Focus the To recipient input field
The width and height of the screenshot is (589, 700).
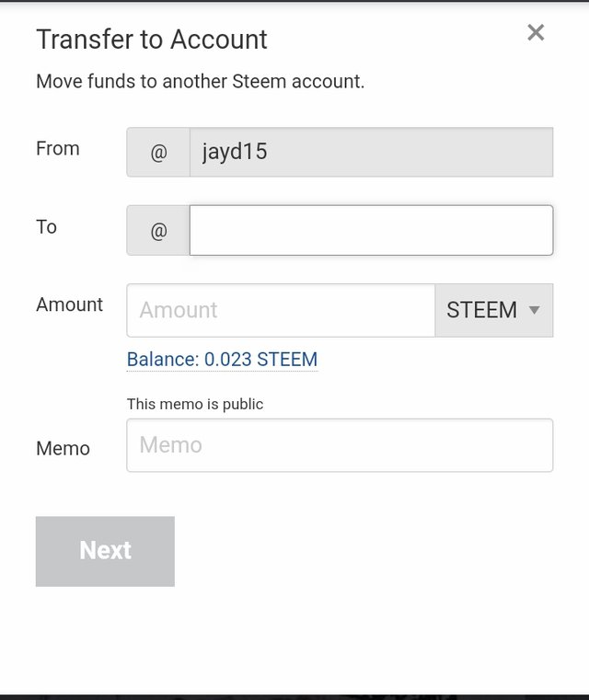371,230
